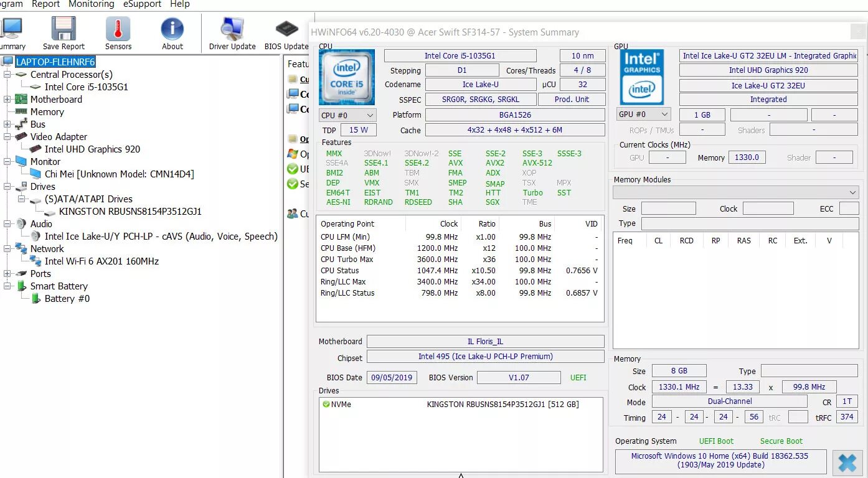Click the BIOS Version V1.07 field
This screenshot has width=868, height=478.
519,378
